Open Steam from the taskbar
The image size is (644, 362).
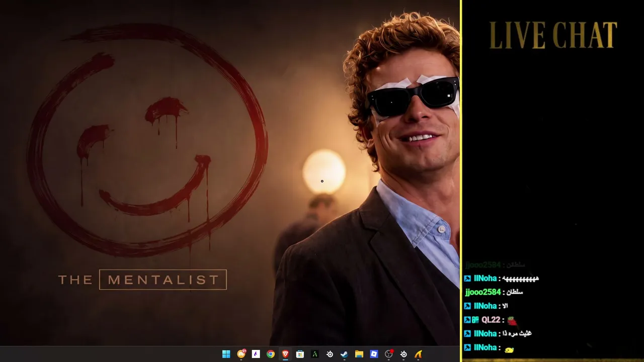[344, 354]
